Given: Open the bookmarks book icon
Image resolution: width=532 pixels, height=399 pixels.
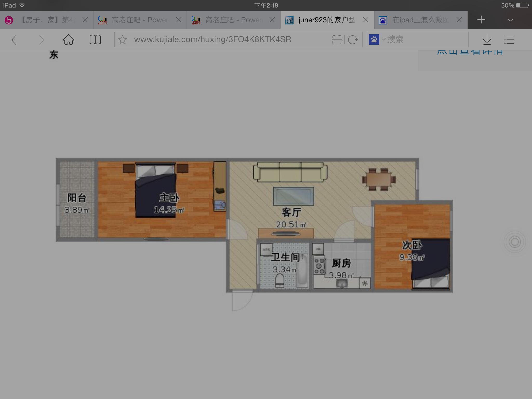Looking at the screenshot, I should tap(95, 40).
